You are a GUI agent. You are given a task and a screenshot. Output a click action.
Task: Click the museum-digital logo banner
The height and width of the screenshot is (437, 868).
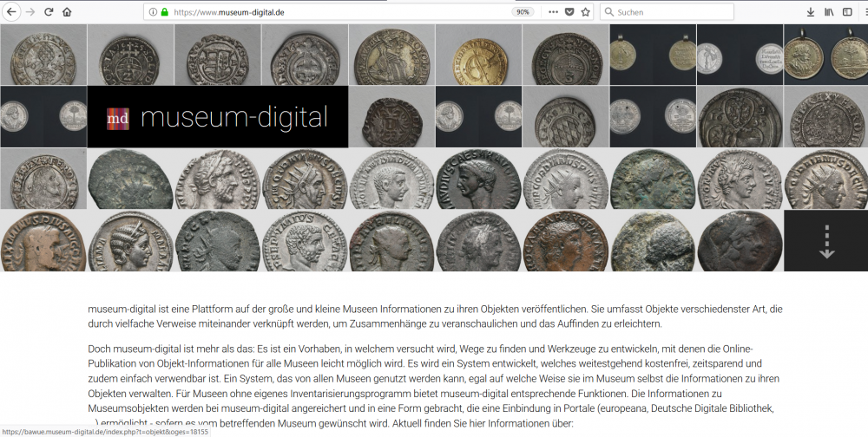217,117
